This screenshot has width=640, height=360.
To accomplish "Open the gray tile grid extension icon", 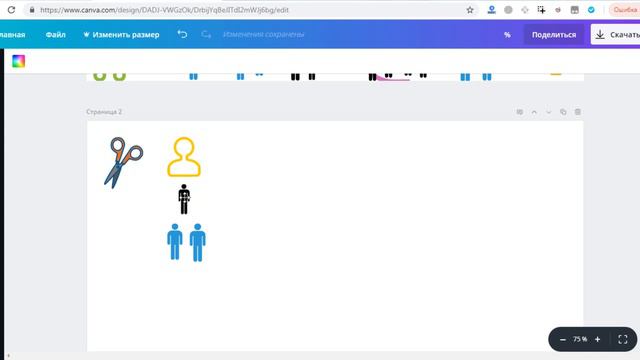I will tap(575, 10).
